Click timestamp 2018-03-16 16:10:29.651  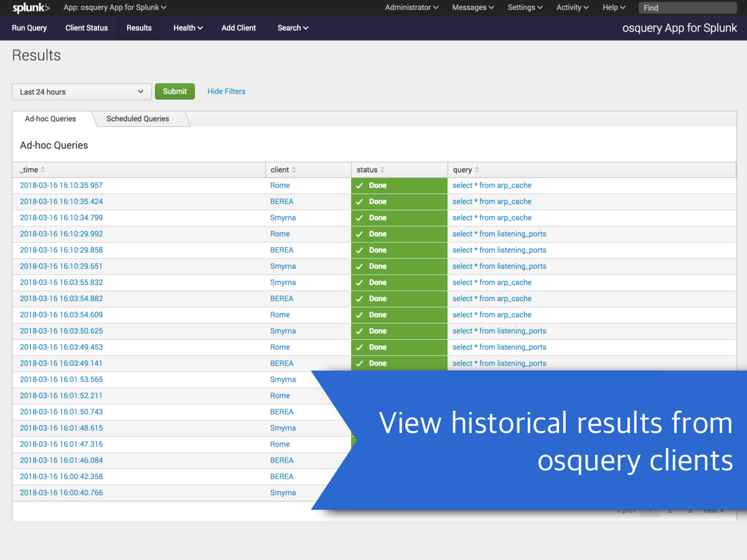click(x=62, y=266)
